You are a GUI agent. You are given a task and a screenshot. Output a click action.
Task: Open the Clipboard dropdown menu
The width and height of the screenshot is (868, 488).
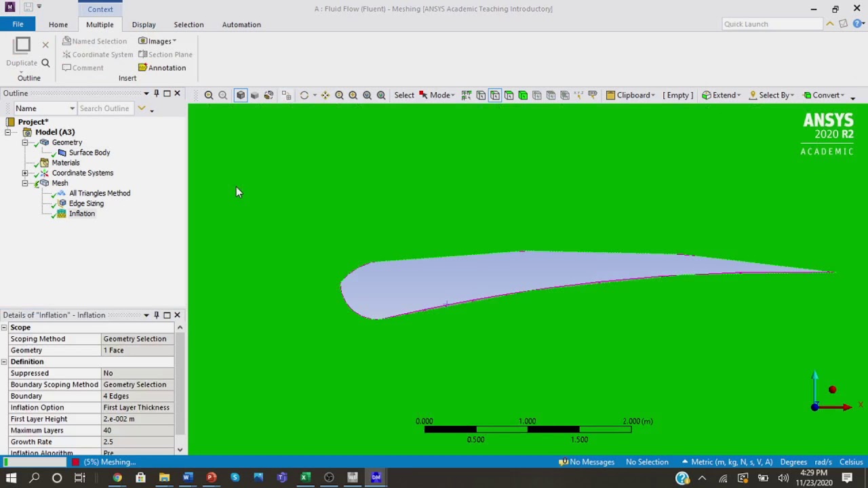point(631,95)
